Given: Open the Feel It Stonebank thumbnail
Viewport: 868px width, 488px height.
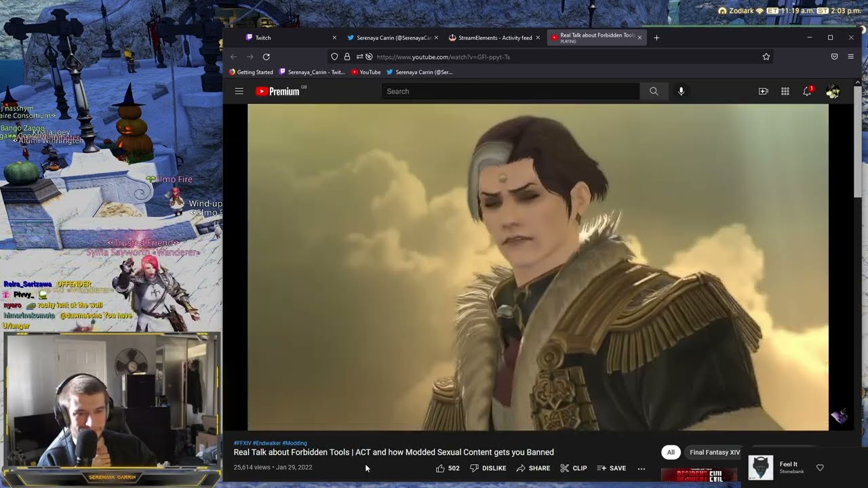Looking at the screenshot, I should pos(760,468).
